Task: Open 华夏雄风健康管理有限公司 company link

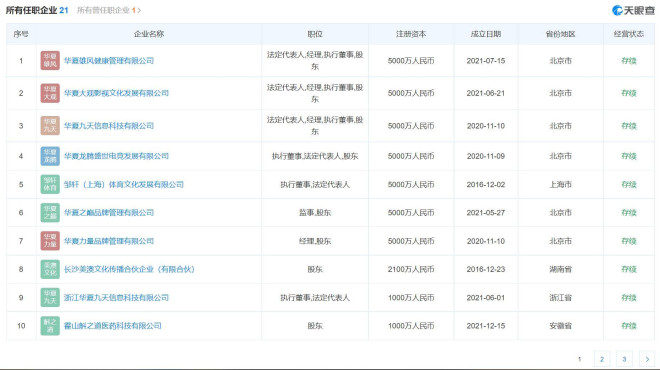Action: (x=109, y=61)
